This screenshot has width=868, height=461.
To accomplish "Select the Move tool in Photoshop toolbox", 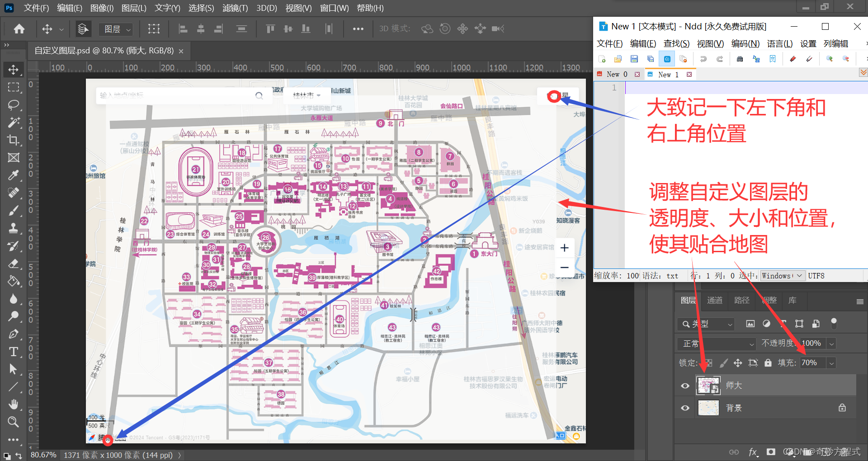I will (14, 70).
